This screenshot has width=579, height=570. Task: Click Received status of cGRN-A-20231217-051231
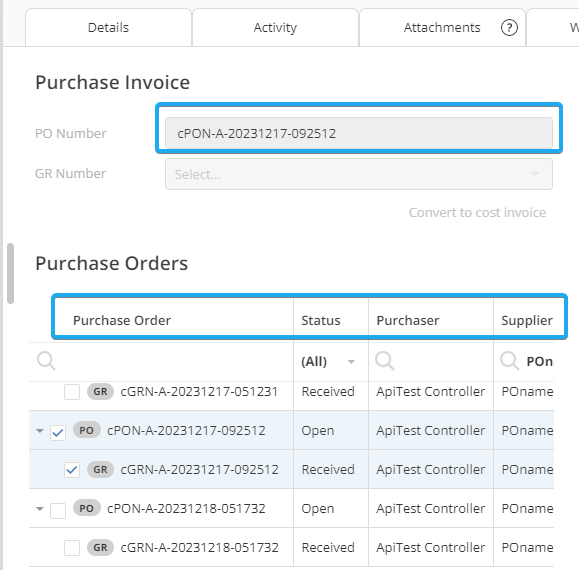tap(328, 392)
